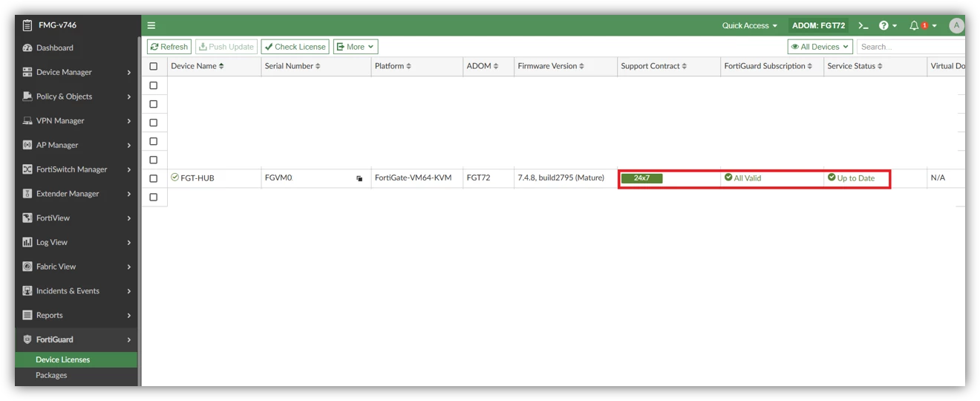
Task: Open FortiSwitch Manager in the sidebar
Action: (x=76, y=169)
